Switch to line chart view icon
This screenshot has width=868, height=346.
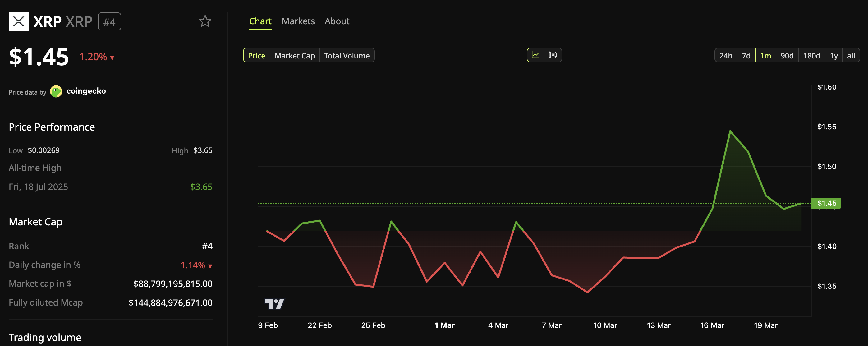point(535,55)
